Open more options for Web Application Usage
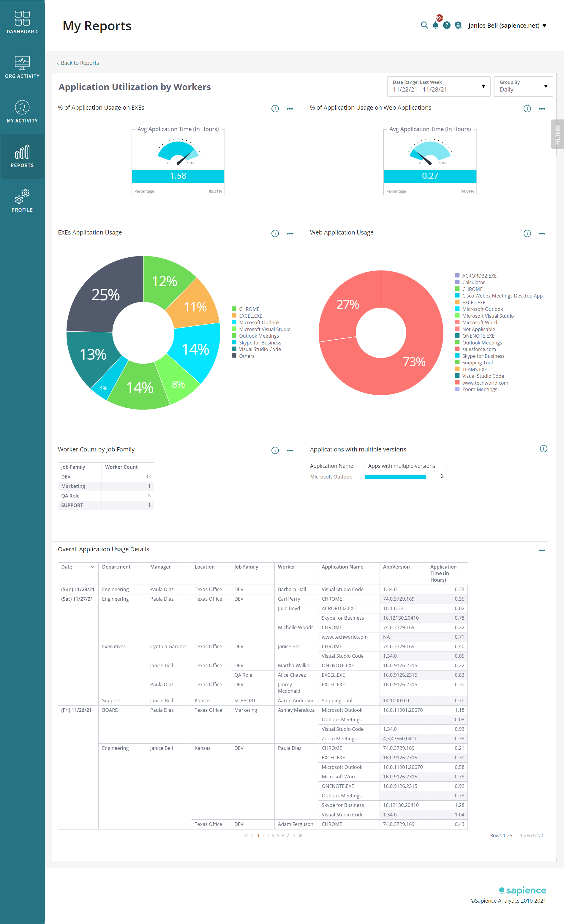Viewport: 564px width, 924px height. (x=542, y=234)
